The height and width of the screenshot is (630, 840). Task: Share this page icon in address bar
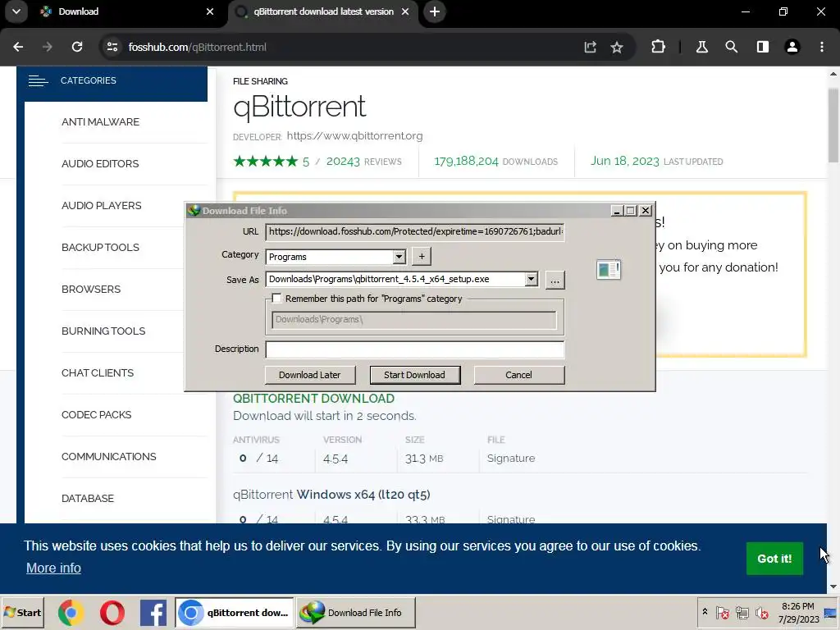pos(591,47)
